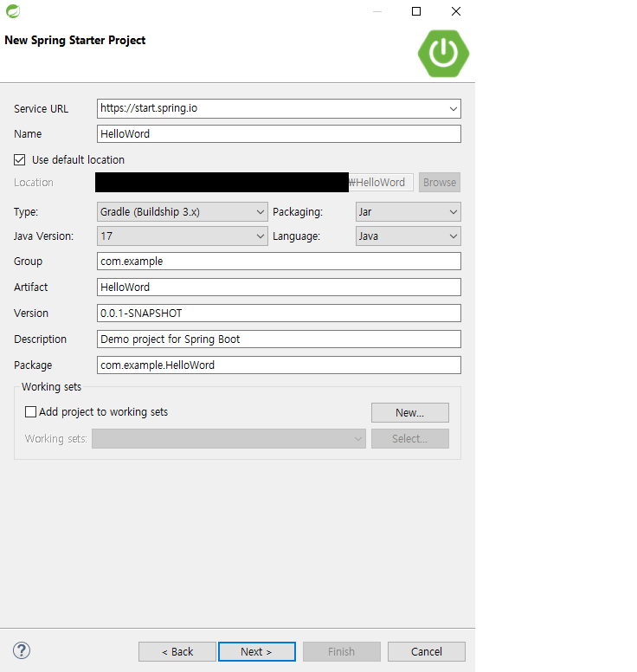Click the Service URL label text
Viewport: 637px width, 672px height.
[x=42, y=109]
